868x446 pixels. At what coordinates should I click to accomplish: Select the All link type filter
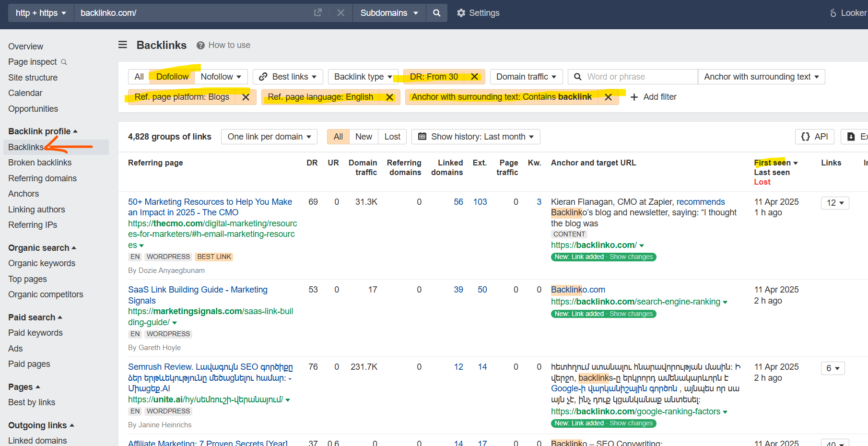point(139,77)
